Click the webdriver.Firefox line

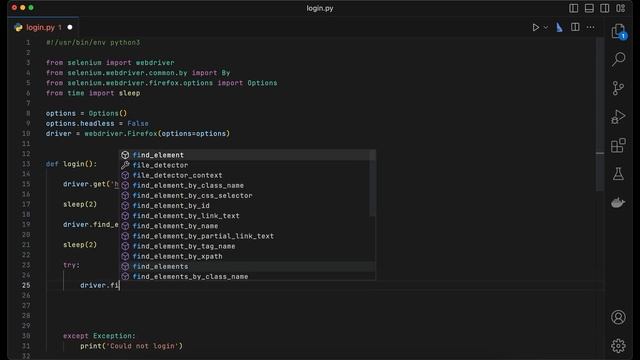[x=138, y=133]
